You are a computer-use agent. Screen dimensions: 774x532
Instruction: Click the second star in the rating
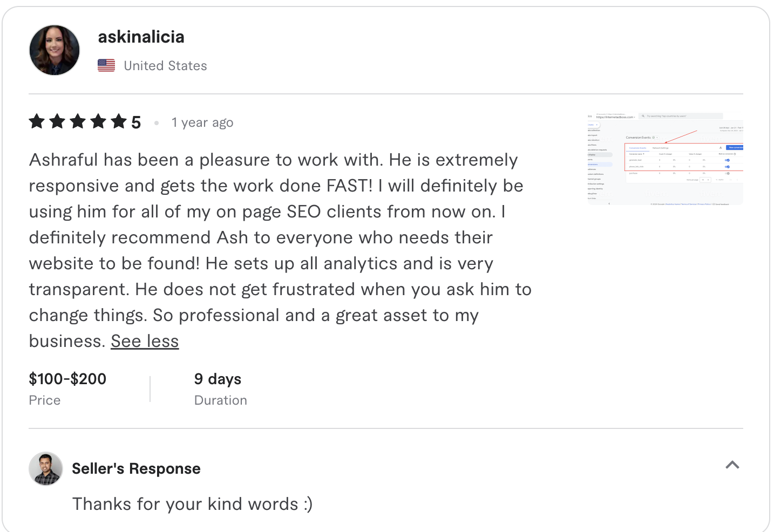point(57,122)
